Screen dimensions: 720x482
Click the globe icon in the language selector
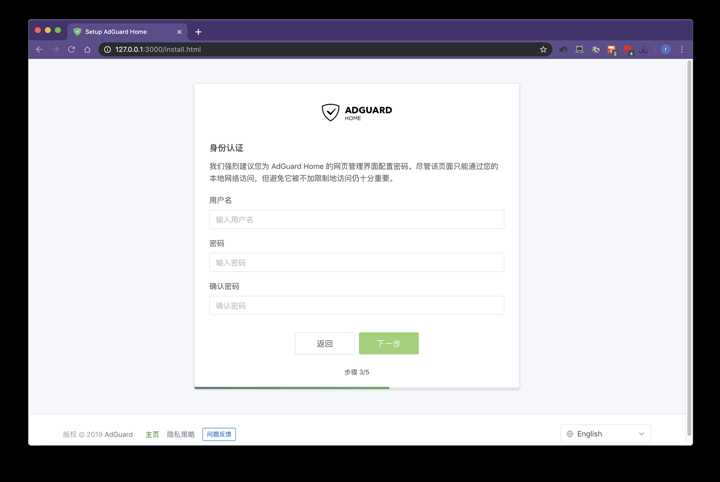tap(570, 434)
